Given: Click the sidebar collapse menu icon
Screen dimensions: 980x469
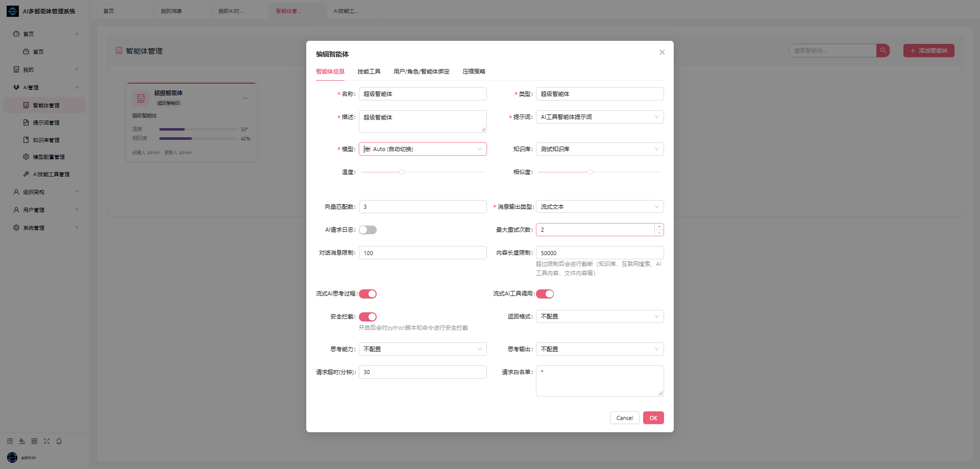Looking at the screenshot, I should 10,441.
